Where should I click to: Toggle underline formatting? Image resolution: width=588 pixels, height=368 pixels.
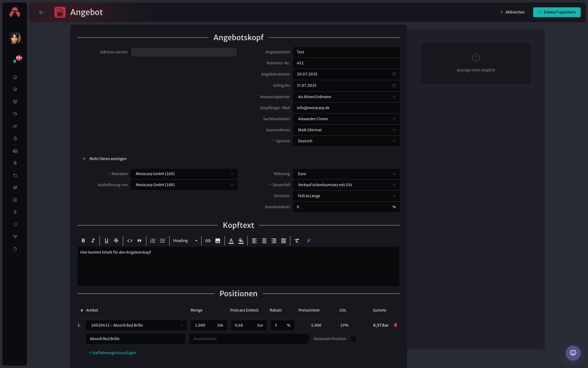tap(107, 241)
